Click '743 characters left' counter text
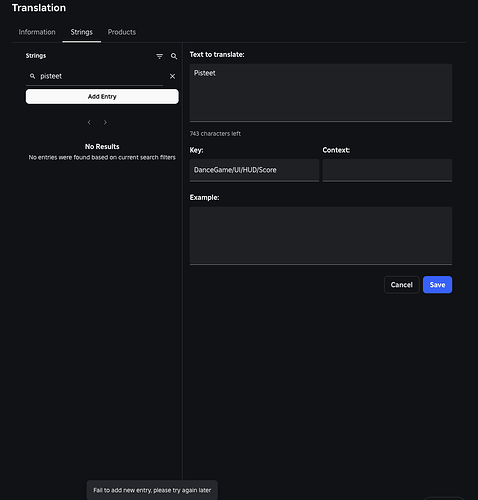 tap(215, 134)
